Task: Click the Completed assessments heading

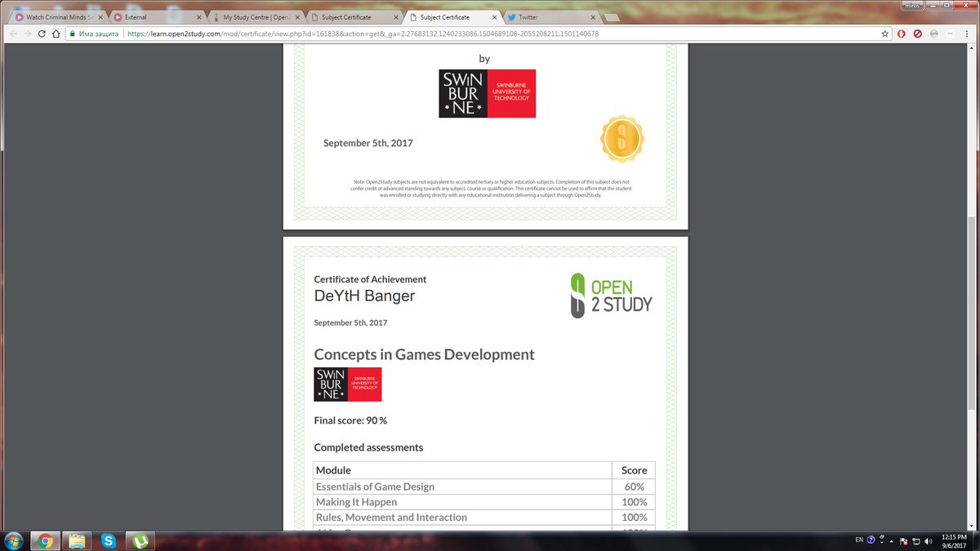Action: click(x=368, y=447)
